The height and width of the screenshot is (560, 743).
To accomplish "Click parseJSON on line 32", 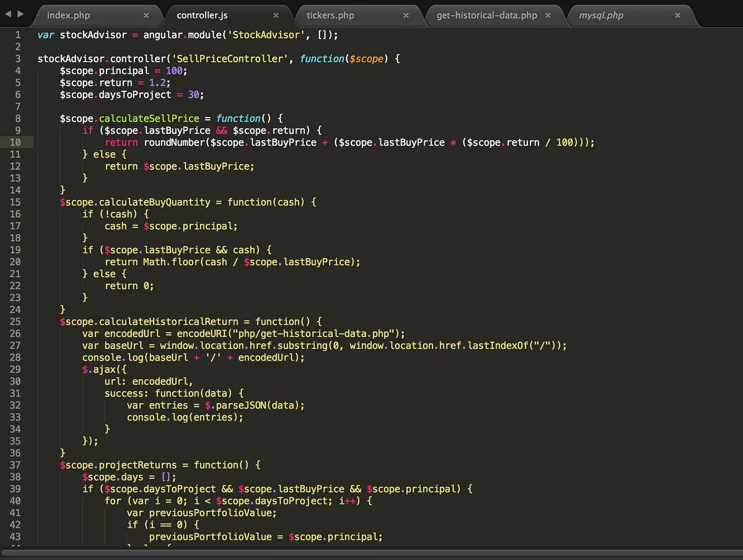I will 241,405.
